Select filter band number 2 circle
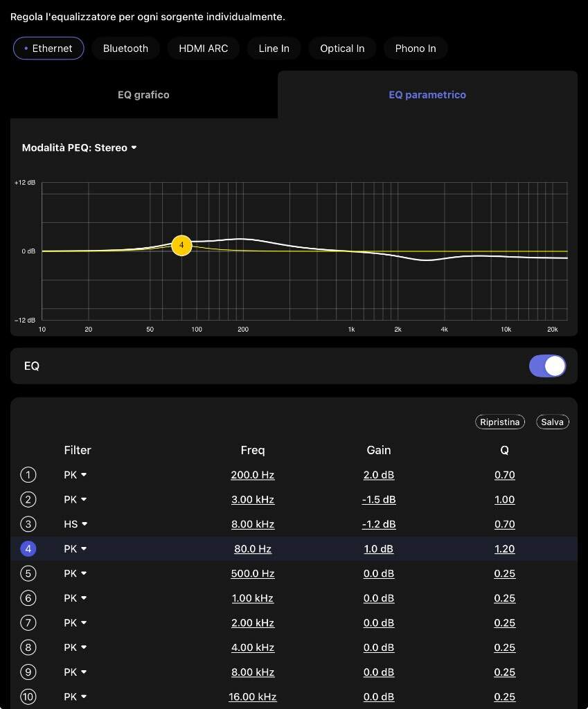 coord(28,499)
